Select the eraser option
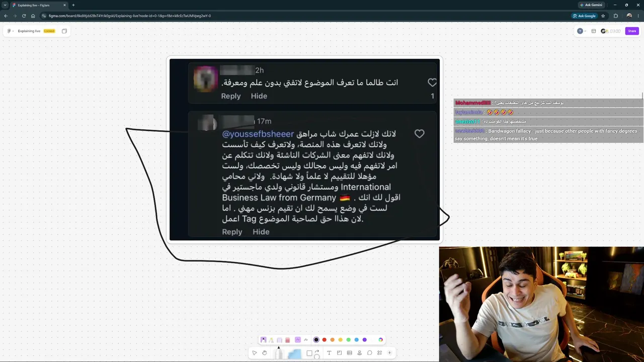 click(287, 340)
